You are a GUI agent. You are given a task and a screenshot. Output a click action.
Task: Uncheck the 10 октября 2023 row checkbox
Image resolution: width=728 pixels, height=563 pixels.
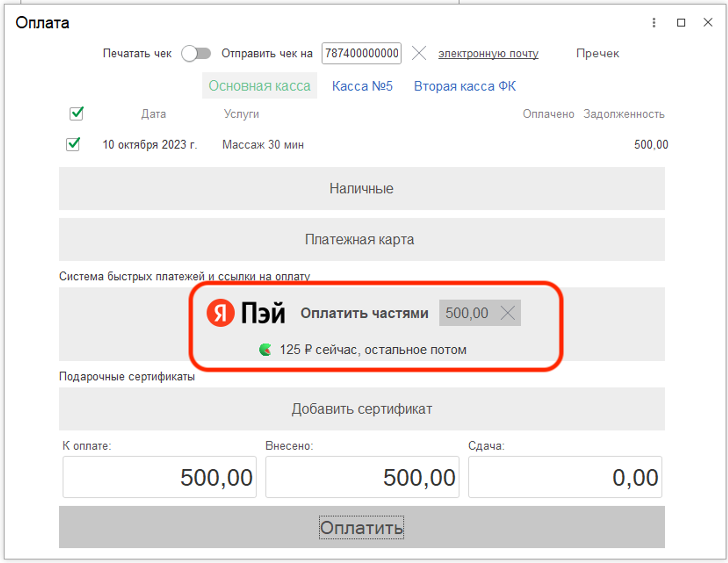click(73, 144)
